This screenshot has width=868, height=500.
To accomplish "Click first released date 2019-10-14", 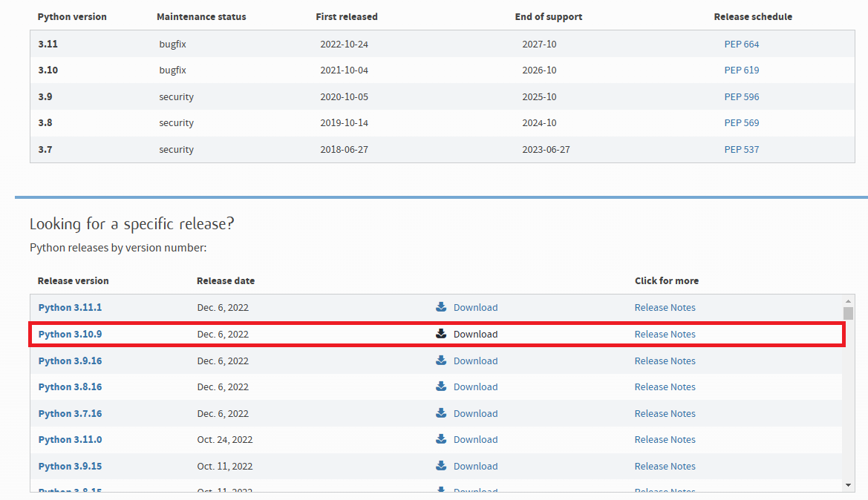I will pyautogui.click(x=344, y=123).
